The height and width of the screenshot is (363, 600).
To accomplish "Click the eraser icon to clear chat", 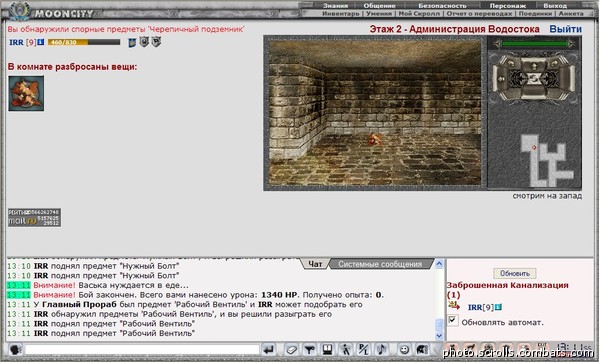I will click(292, 349).
